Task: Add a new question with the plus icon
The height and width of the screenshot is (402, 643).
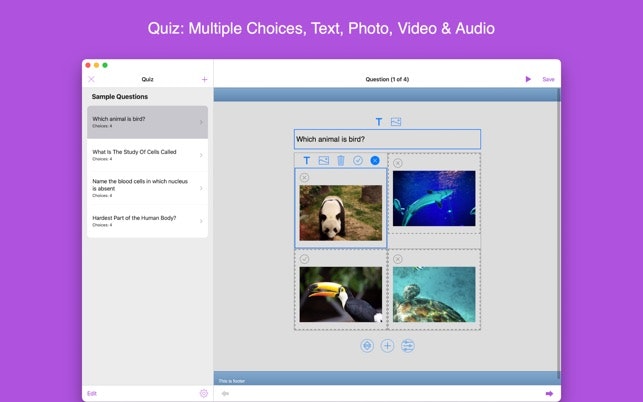Action: click(204, 79)
